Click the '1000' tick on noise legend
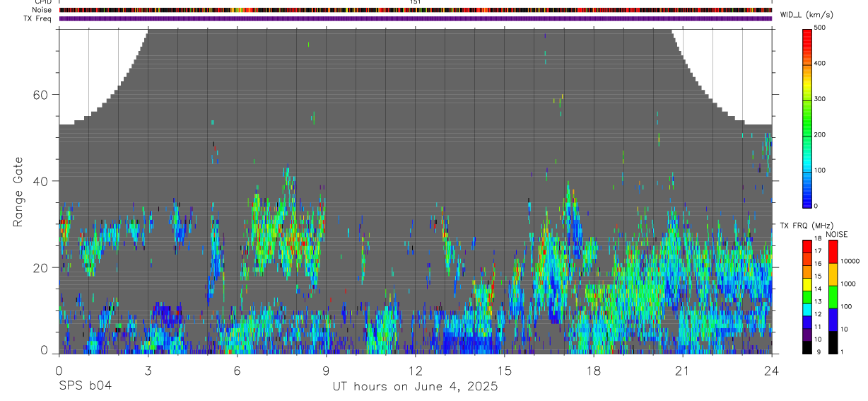 coord(848,284)
